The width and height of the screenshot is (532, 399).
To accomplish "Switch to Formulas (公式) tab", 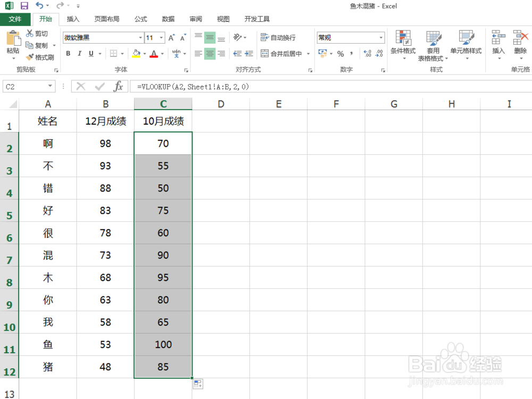I will (x=140, y=19).
